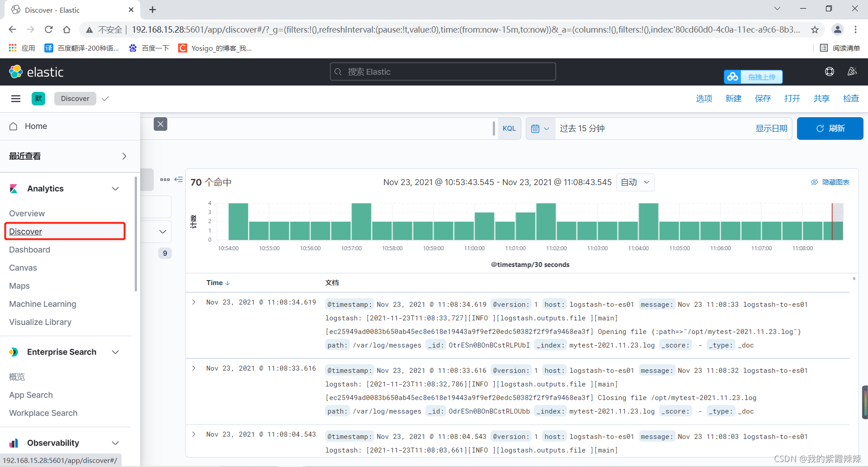Open Workplace Search link
Image resolution: width=868 pixels, height=467 pixels.
coord(43,413)
